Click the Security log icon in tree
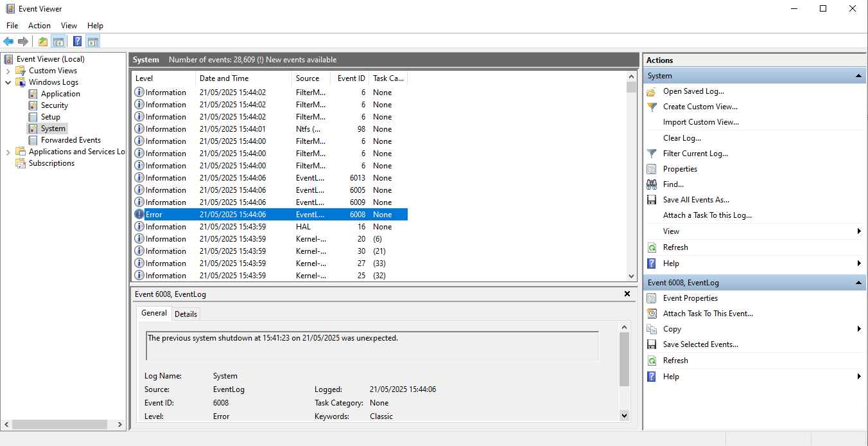The width and height of the screenshot is (868, 446). (33, 105)
